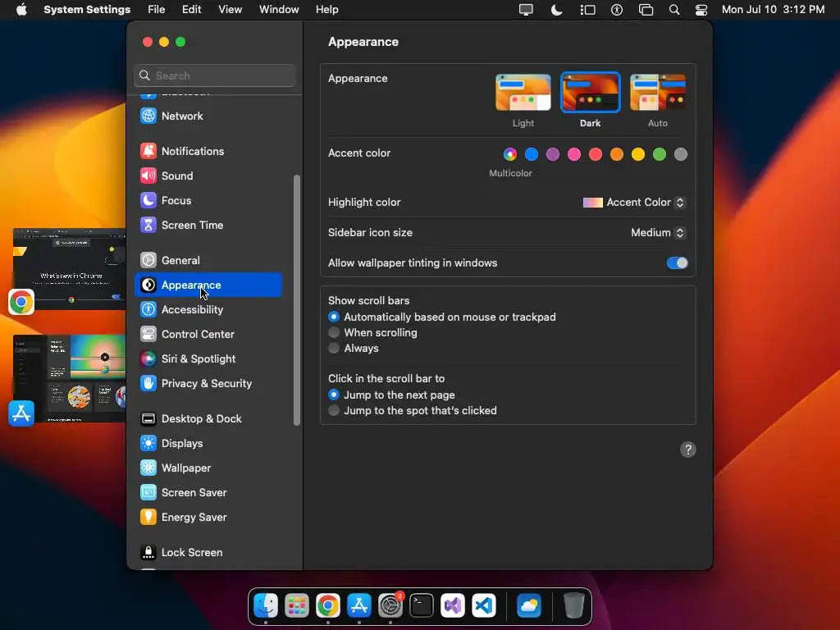Select the green accent color
This screenshot has height=630, width=840.
click(x=660, y=154)
